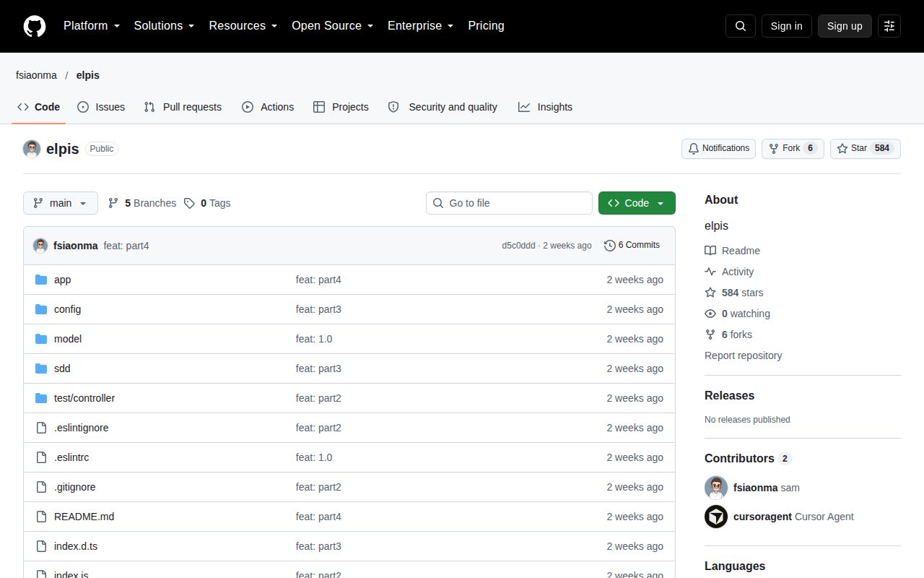The width and height of the screenshot is (924, 578).
Task: Open the main branch selector dropdown
Action: [61, 203]
